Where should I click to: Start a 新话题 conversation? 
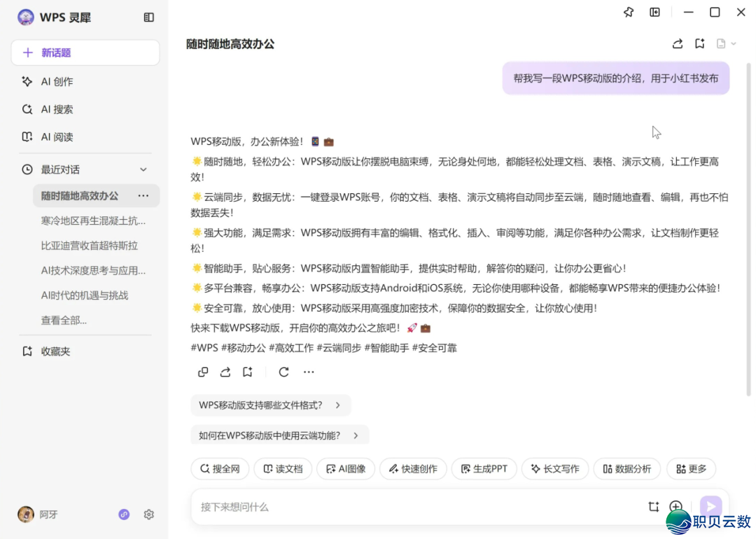coord(85,52)
